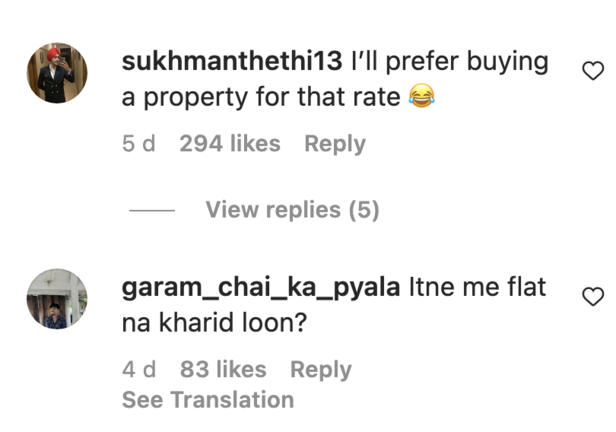Like sukhmanthethi13's comment with the heart icon

point(593,71)
